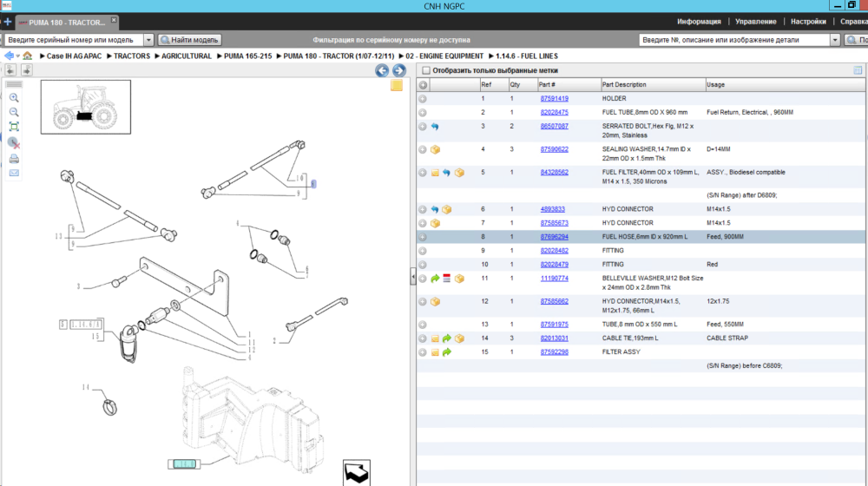868x486 pixels.
Task: Open the red list icon for part 11190774
Action: (447, 278)
